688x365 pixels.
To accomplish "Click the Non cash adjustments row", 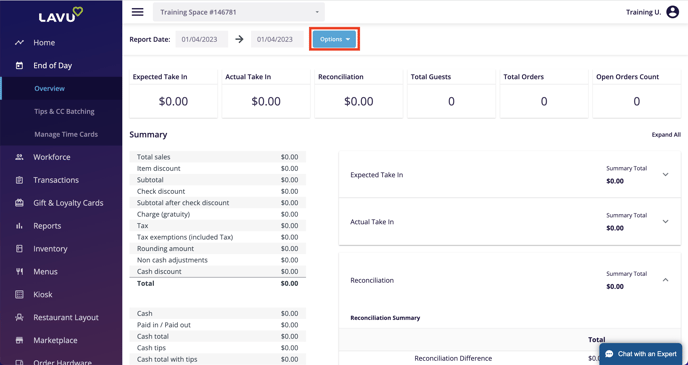I will point(218,260).
